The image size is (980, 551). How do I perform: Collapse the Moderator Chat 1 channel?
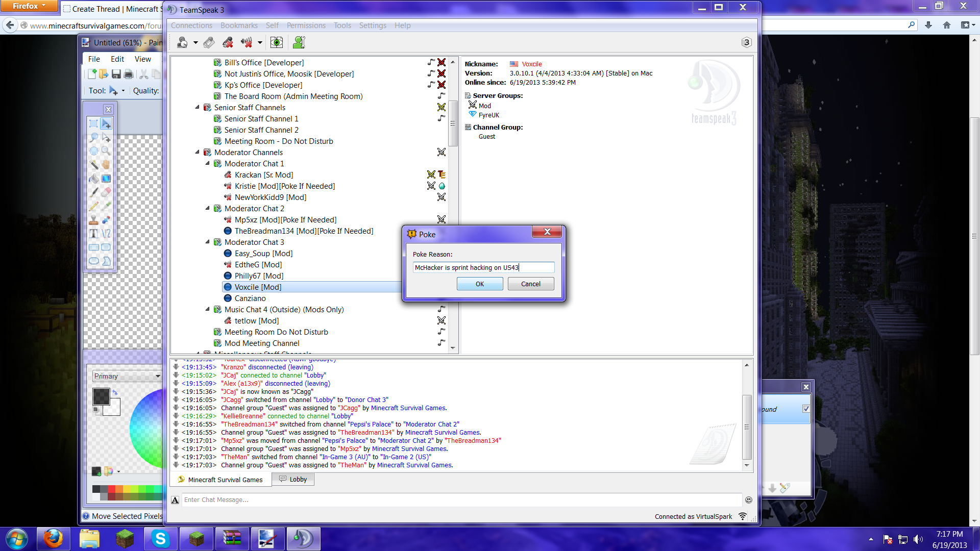pyautogui.click(x=208, y=163)
